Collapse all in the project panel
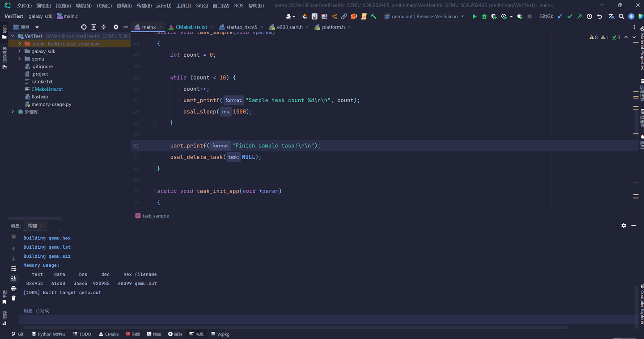This screenshot has height=339, width=644. coord(103,27)
